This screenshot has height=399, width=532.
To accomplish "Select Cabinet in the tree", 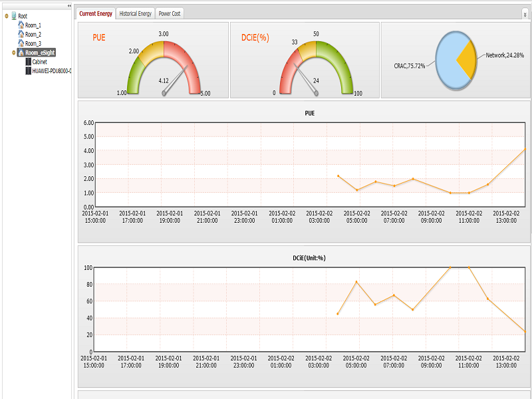I will click(x=40, y=62).
